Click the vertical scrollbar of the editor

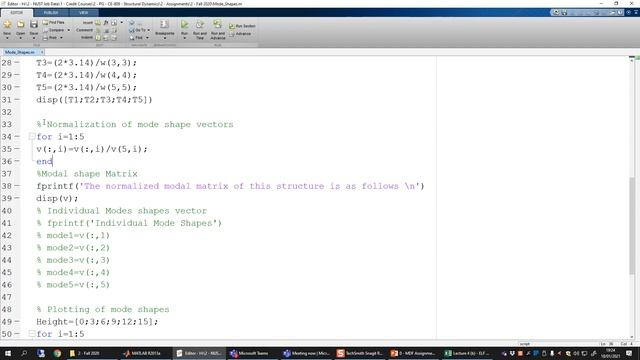click(x=632, y=225)
